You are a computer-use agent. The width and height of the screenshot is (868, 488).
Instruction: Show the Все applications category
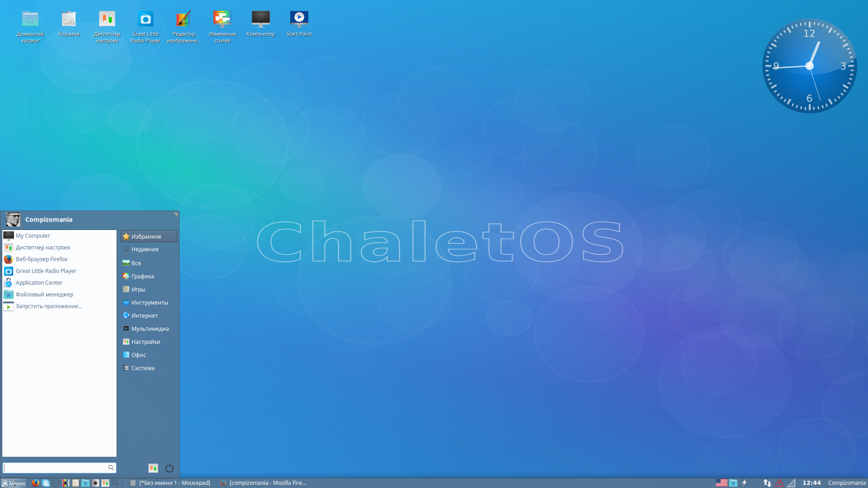coord(149,263)
